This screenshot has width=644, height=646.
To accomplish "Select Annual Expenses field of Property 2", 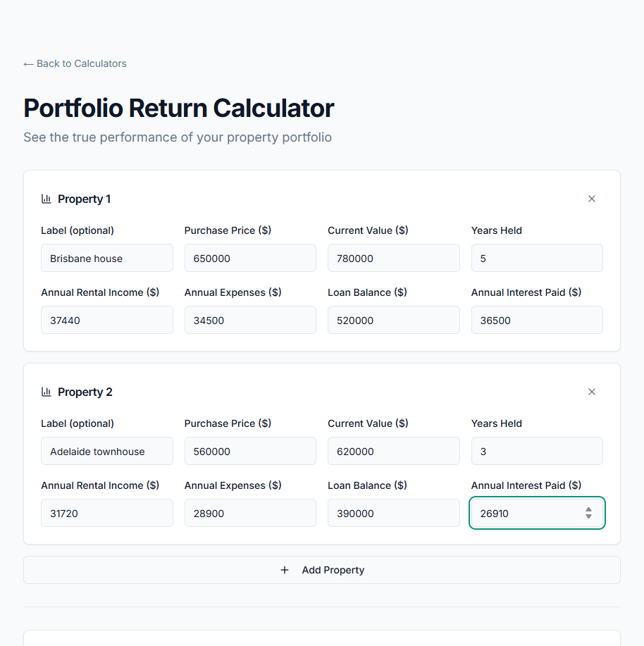I will click(250, 513).
